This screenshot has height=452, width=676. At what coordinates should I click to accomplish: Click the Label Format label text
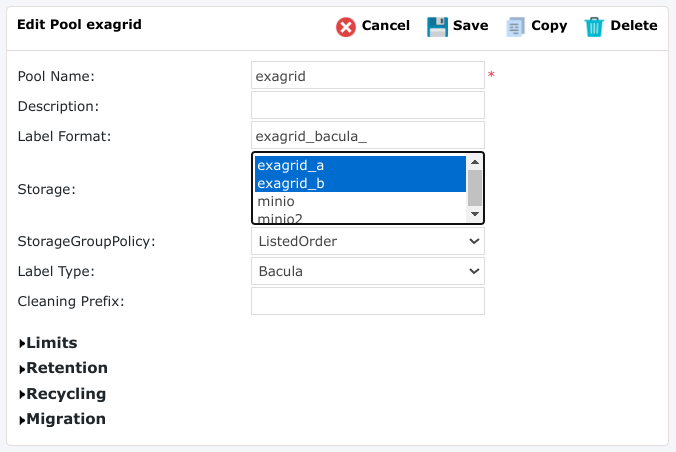[x=64, y=136]
